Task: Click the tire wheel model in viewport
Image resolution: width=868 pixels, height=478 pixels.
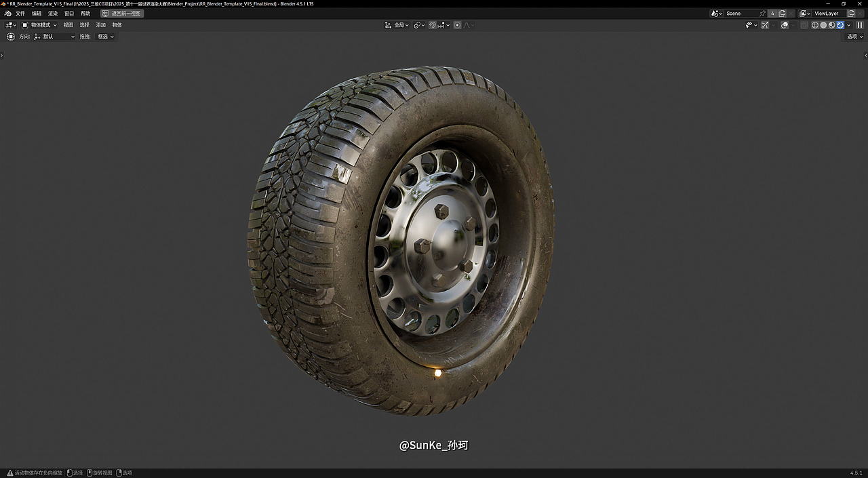Action: point(401,241)
